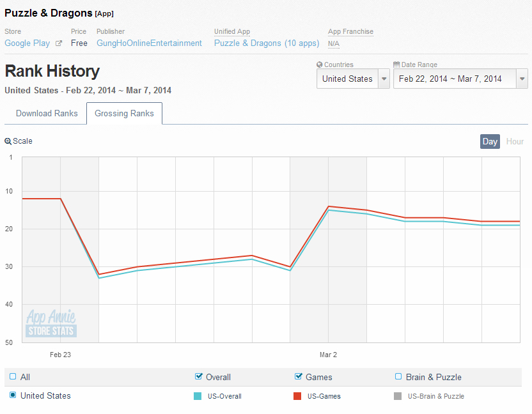532x414 pixels.
Task: Select the Grossing Ranks tab
Action: click(x=124, y=114)
